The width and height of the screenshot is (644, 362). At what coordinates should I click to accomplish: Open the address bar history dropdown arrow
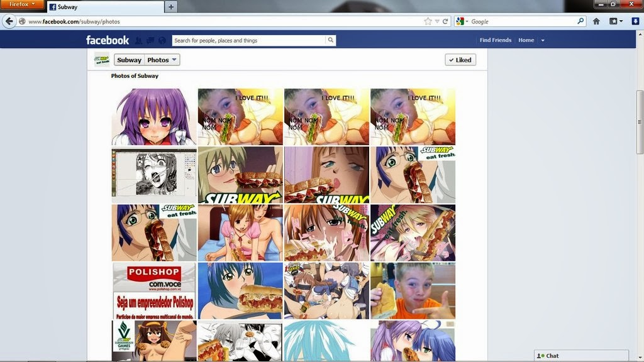click(x=437, y=21)
